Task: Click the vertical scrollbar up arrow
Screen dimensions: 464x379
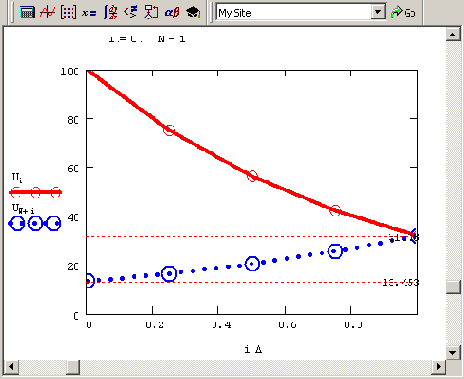Action: coord(453,34)
